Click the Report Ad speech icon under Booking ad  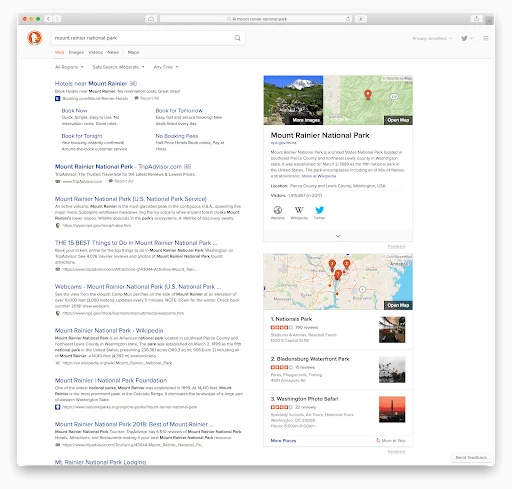(x=136, y=98)
